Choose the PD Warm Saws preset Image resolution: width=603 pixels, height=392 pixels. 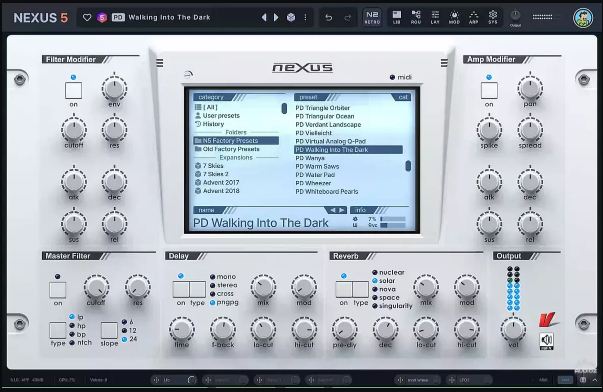(317, 167)
